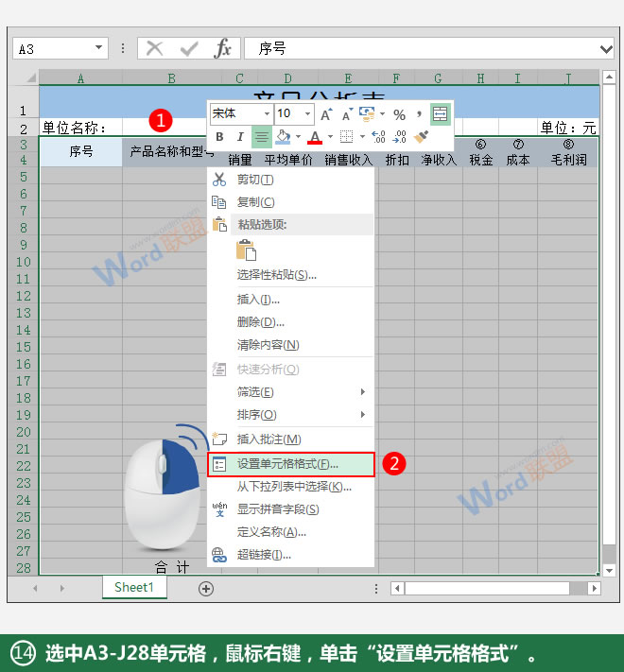Choose 选择性粘贴(S)... menu entry
Viewport: 624px width, 672px height.
290,275
